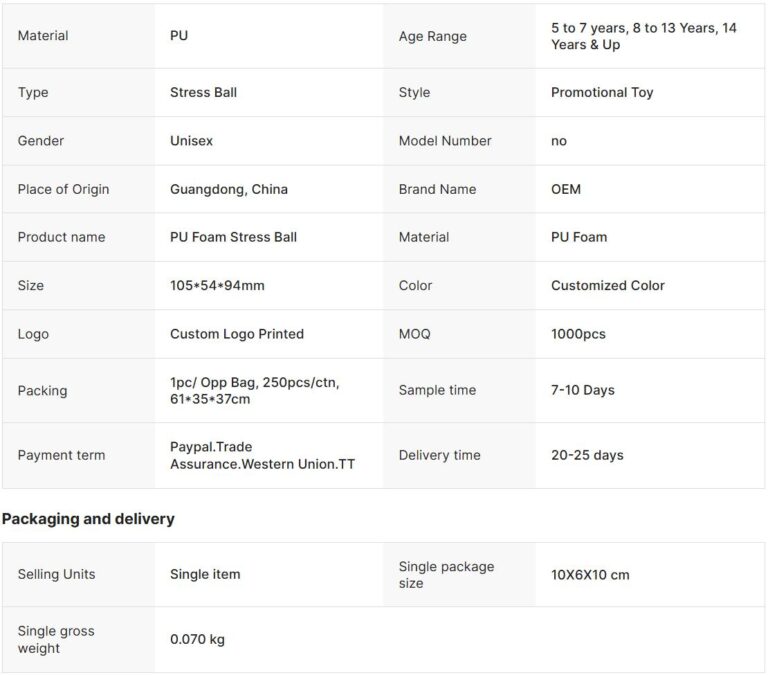768x675 pixels.
Task: Click the "Unisex" gender value
Action: [191, 141]
